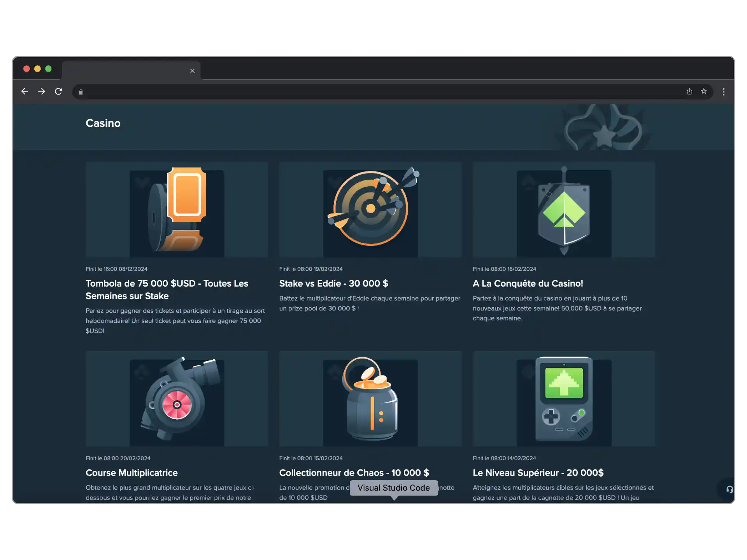The height and width of the screenshot is (560, 747).
Task: Go back with the browser back arrow
Action: [25, 91]
